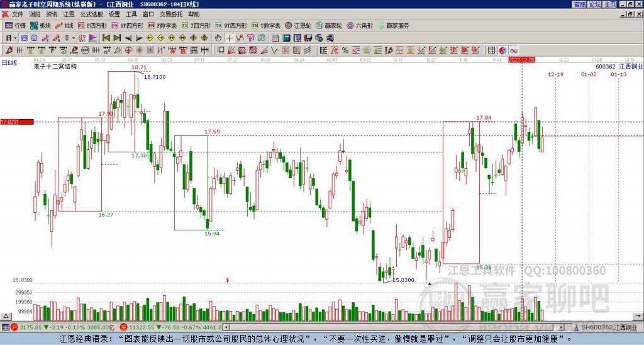Click the percent sign drawing tool
Image resolution: width=644 pixels, height=345 pixels.
(x=346, y=50)
